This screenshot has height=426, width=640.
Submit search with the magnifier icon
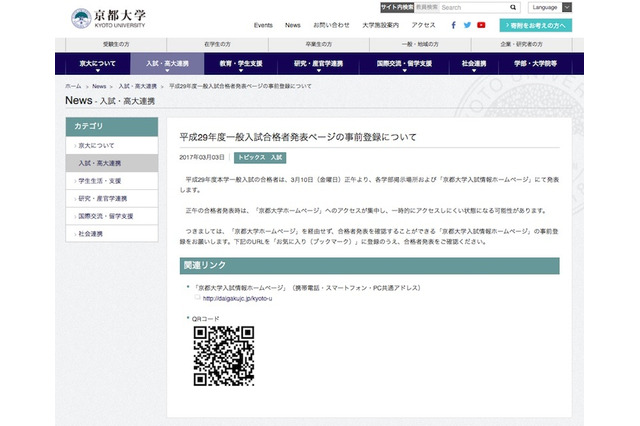(513, 7)
